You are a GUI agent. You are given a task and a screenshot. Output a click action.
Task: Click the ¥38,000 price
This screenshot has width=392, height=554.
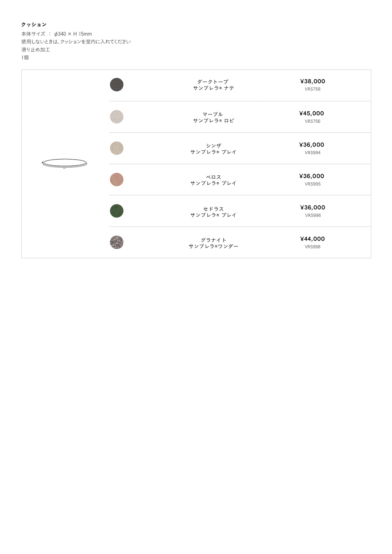(313, 81)
